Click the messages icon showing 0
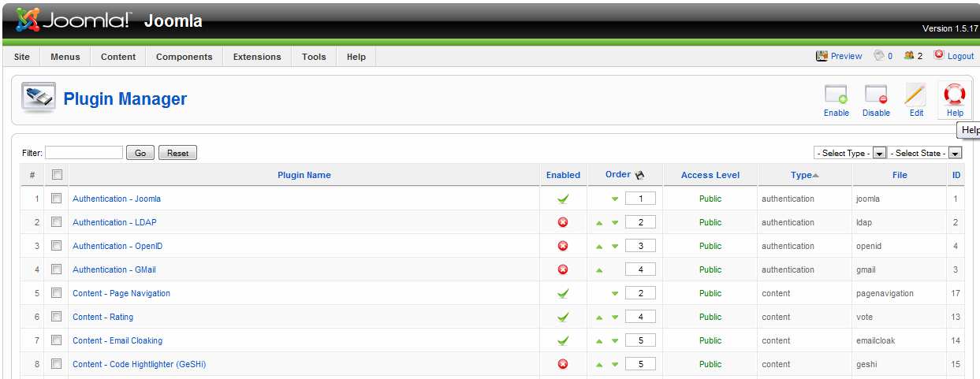 click(878, 56)
